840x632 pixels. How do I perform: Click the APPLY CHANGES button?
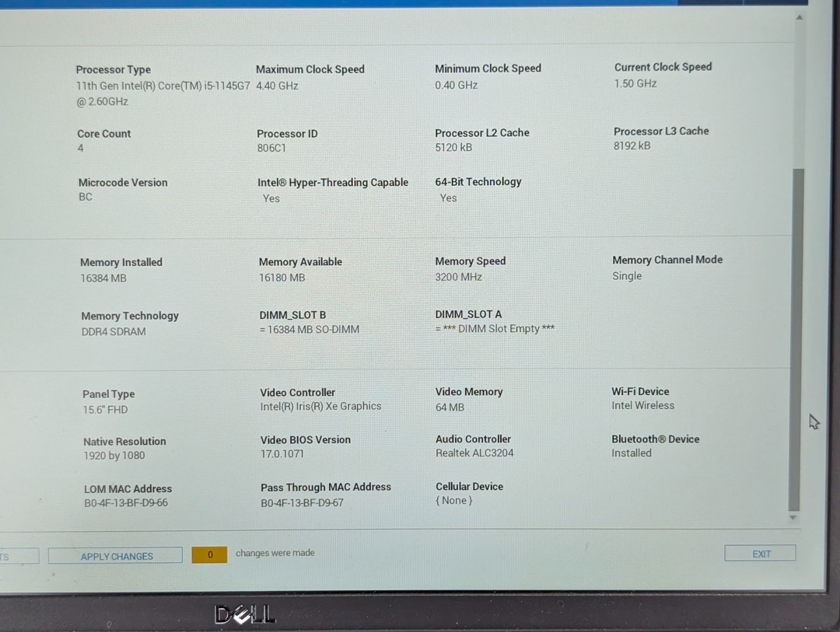click(116, 556)
